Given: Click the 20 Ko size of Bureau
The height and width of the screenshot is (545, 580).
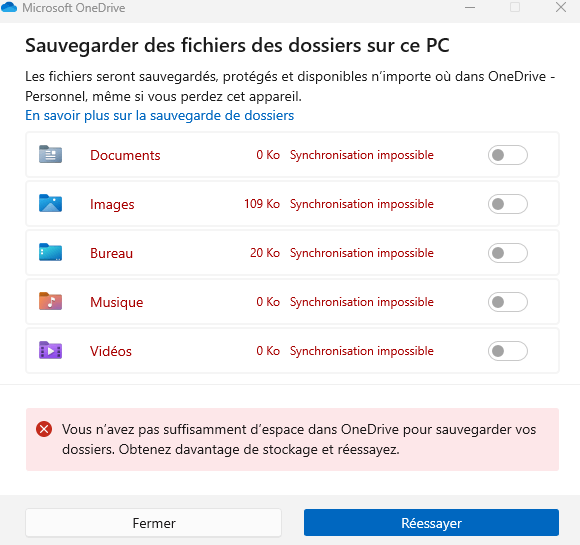Looking at the screenshot, I should click(x=265, y=253).
